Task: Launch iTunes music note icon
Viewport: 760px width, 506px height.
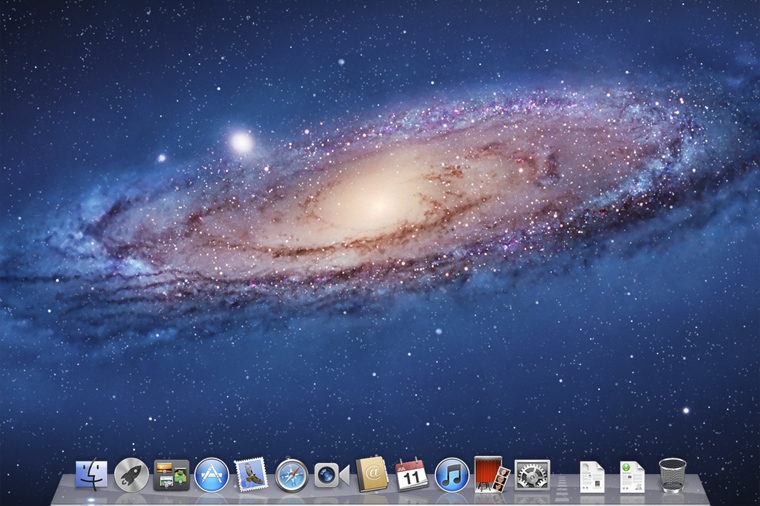Action: click(452, 475)
